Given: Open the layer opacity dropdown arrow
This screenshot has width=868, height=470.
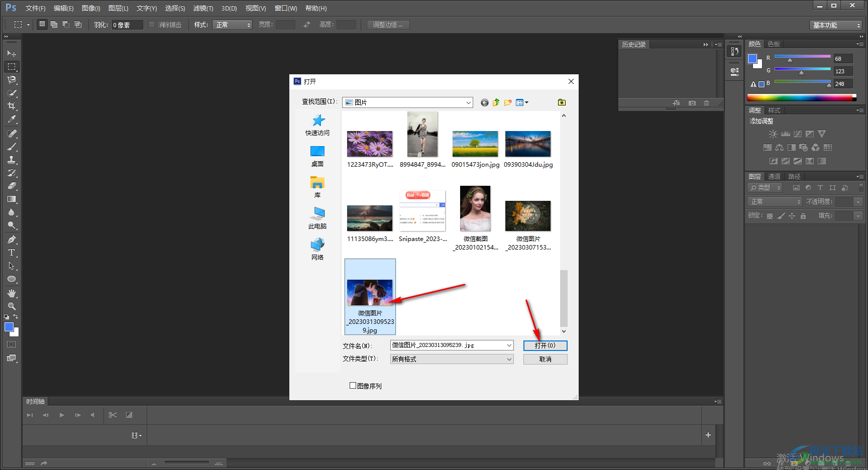Looking at the screenshot, I should 858,201.
